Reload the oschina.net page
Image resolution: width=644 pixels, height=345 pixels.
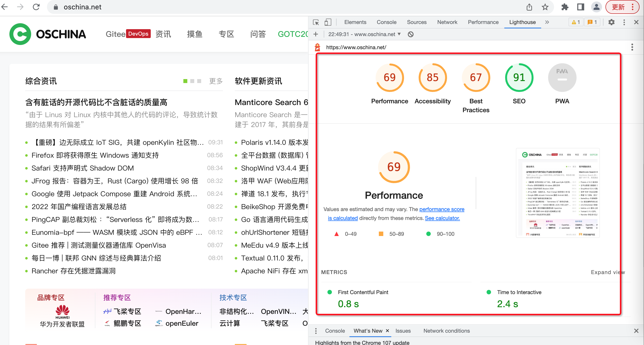(x=36, y=7)
